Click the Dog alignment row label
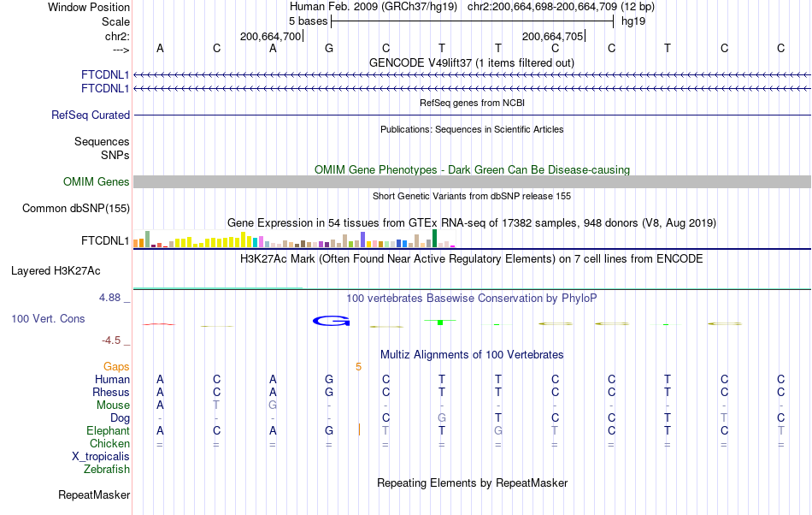 point(120,417)
